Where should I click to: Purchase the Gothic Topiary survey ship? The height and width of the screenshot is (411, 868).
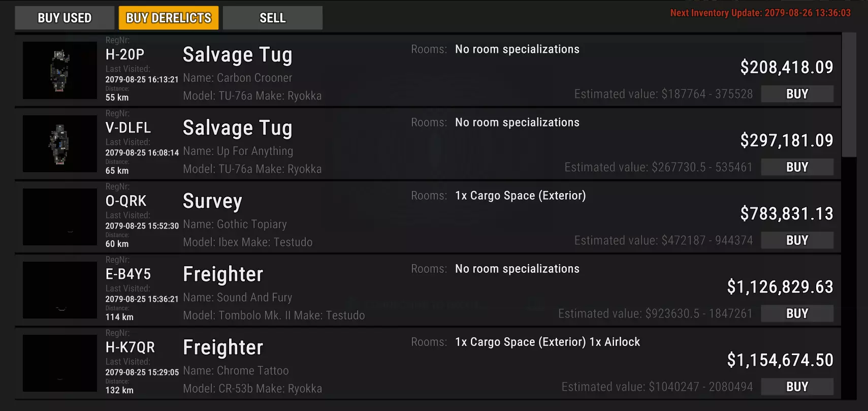[x=797, y=240]
